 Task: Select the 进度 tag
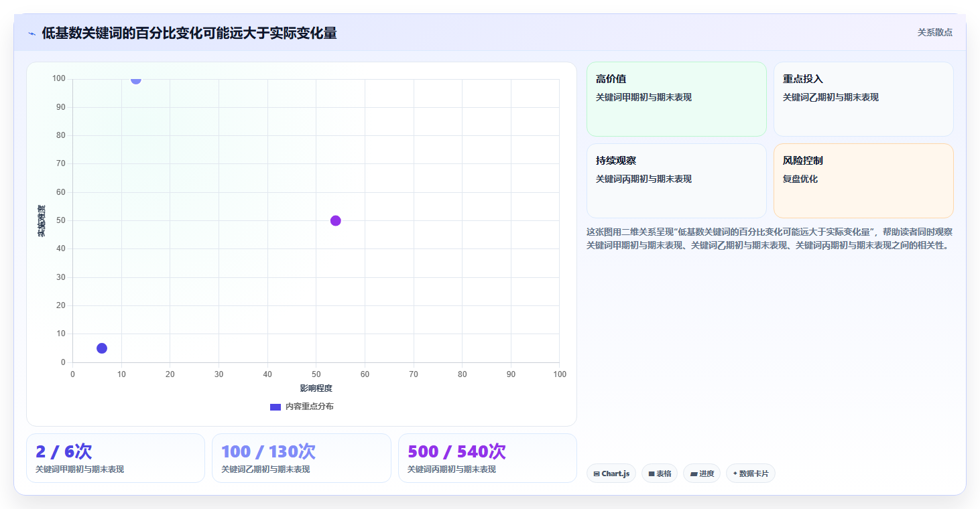[x=702, y=474]
